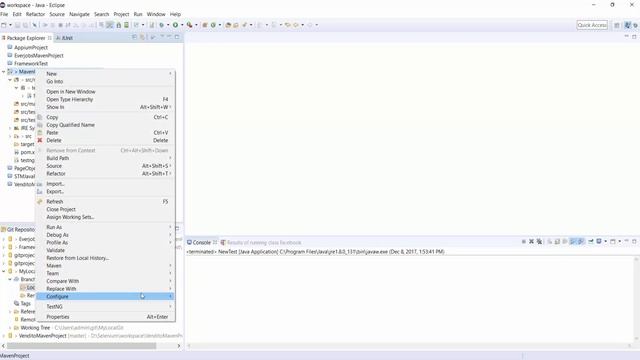Open the Results of running class tab
Image resolution: width=640 pixels, height=360 pixels.
click(x=261, y=242)
